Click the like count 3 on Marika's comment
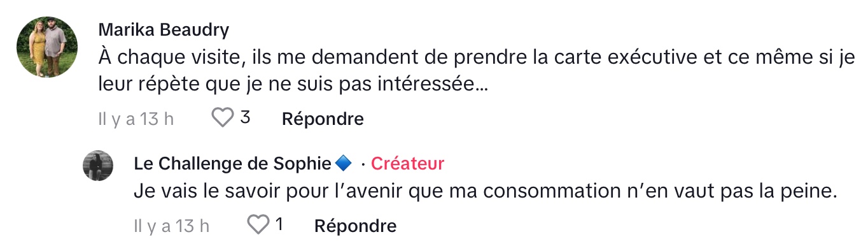This screenshot has height=246, width=868. [245, 118]
